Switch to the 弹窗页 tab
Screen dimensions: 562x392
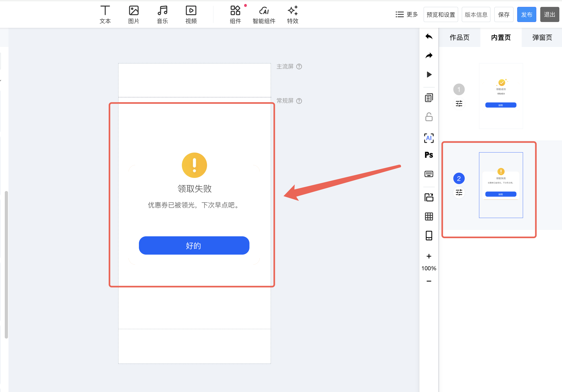pos(542,38)
